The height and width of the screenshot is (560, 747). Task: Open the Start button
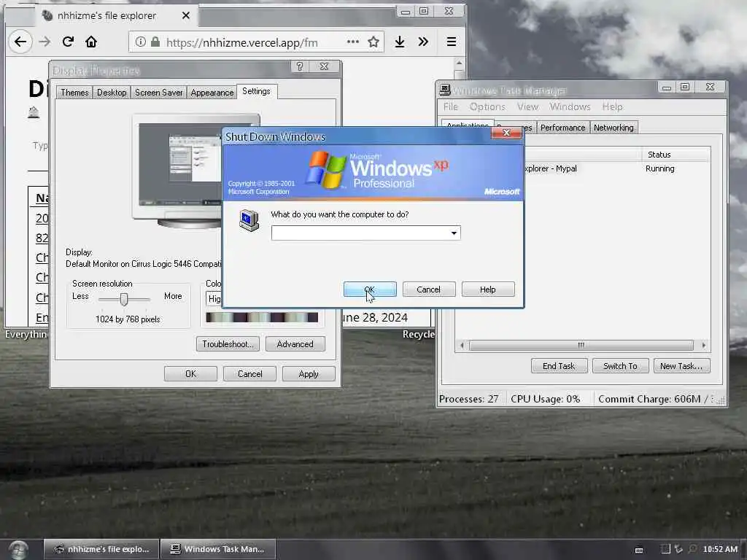(18, 550)
